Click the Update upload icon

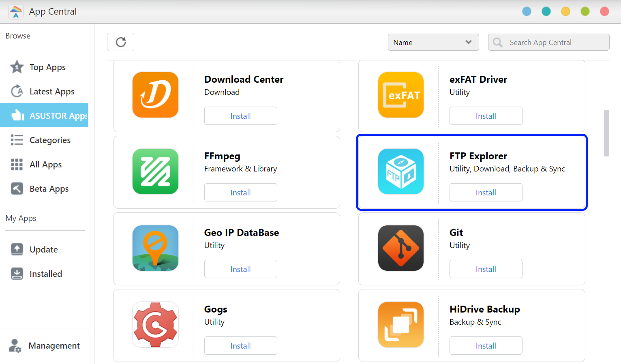(x=17, y=249)
